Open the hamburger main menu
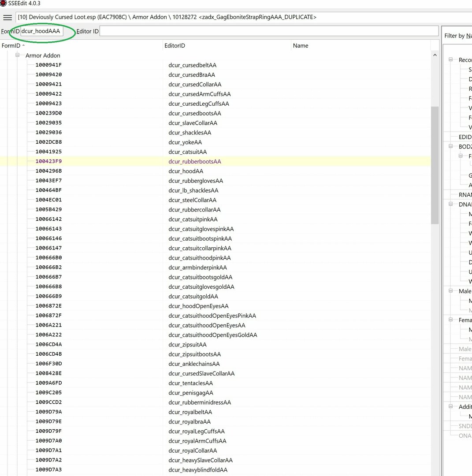 pyautogui.click(x=7, y=17)
